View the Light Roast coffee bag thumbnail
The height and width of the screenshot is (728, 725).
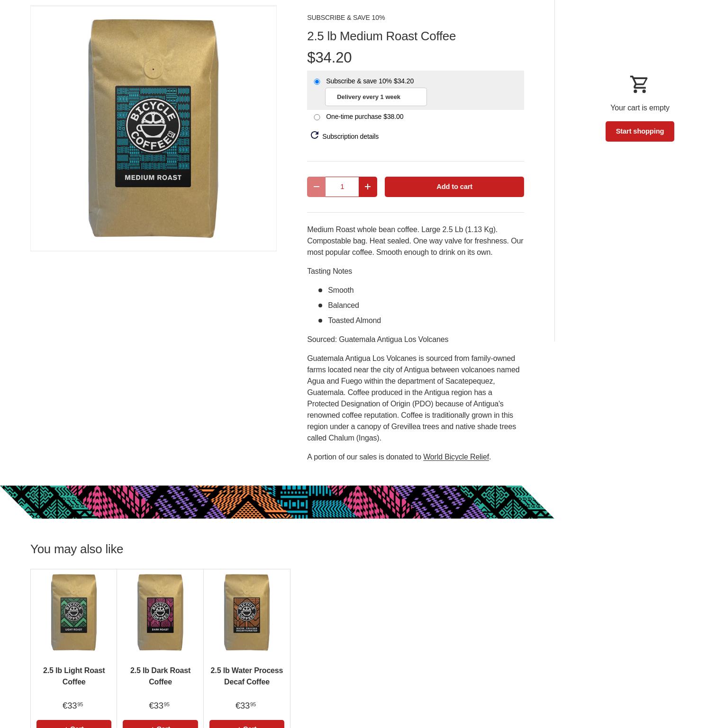pyautogui.click(x=74, y=612)
